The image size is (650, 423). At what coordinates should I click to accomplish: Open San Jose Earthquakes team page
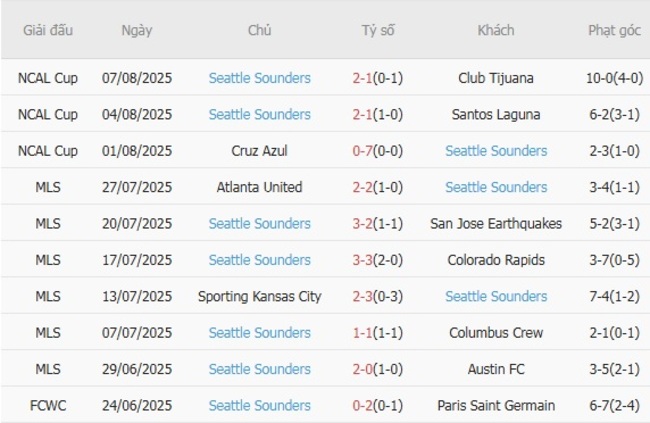[x=496, y=223]
